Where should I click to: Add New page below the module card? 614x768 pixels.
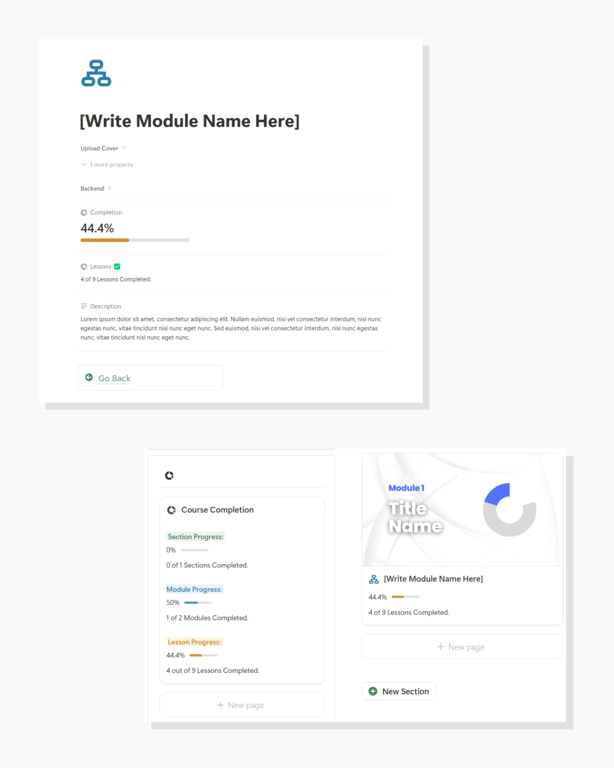tap(462, 647)
